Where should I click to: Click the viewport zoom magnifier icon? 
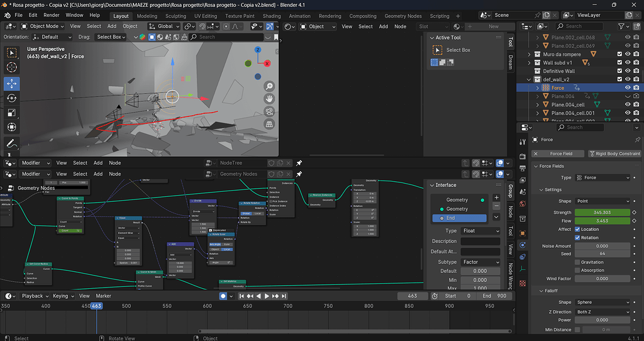point(269,86)
